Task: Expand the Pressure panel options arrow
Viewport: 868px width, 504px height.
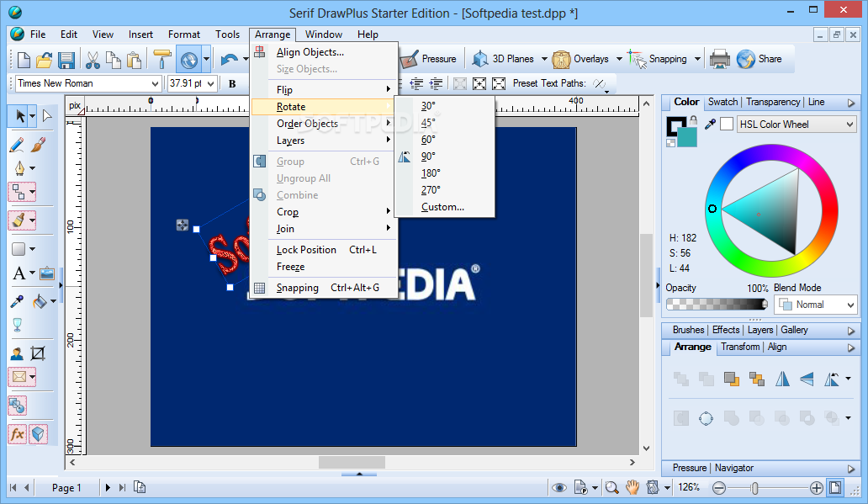Action: coord(851,469)
